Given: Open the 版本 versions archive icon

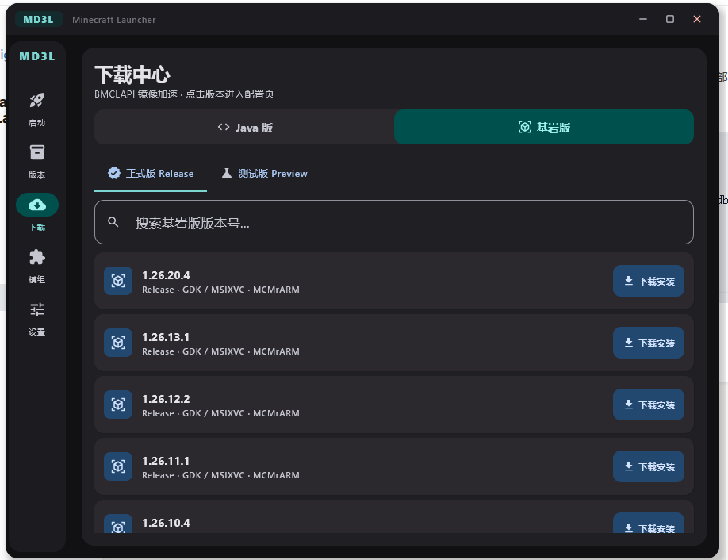Looking at the screenshot, I should 36,152.
